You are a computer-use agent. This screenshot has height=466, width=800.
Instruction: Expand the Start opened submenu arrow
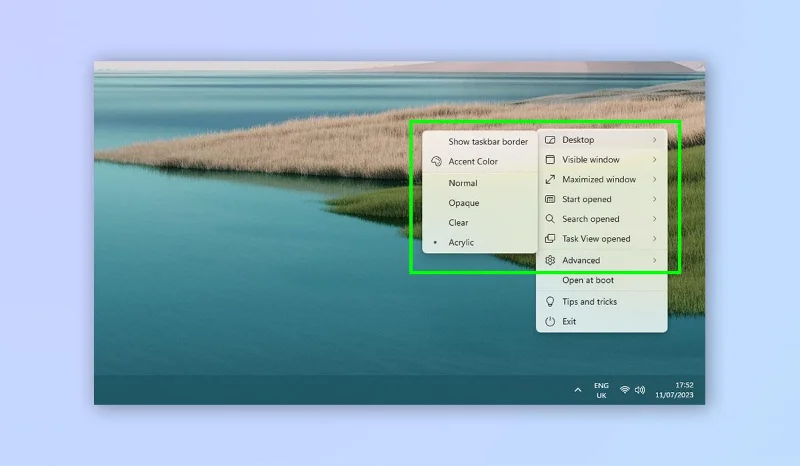654,199
